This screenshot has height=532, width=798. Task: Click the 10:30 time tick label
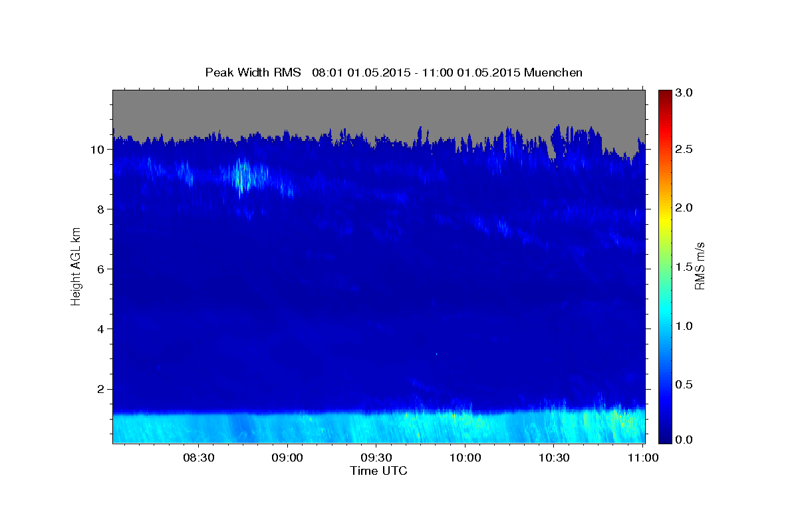click(x=553, y=458)
